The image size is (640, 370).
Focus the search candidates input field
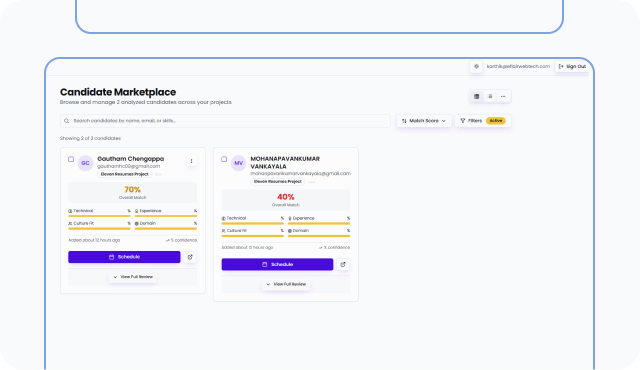(225, 121)
